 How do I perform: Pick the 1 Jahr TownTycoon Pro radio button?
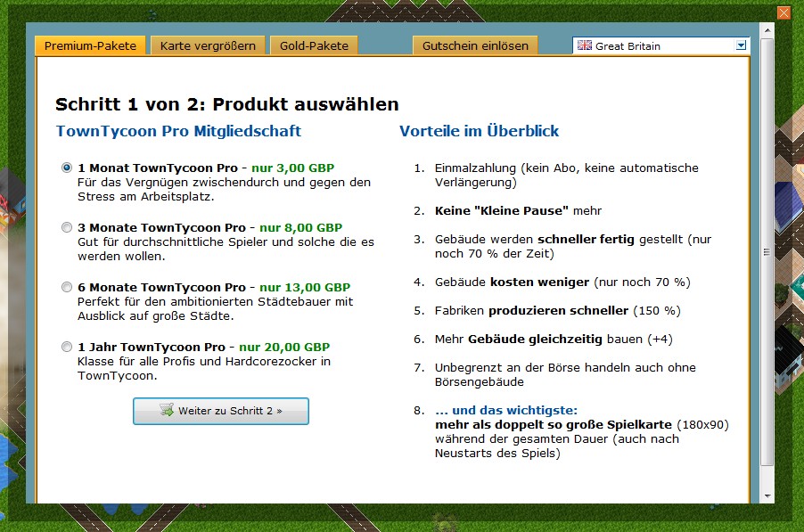pyautogui.click(x=67, y=347)
